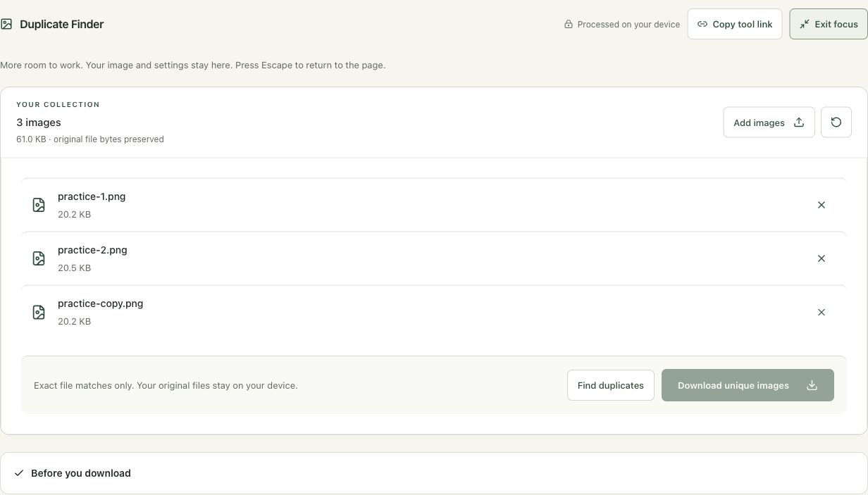
Task: Select the practice-2.png file name
Action: coord(92,250)
